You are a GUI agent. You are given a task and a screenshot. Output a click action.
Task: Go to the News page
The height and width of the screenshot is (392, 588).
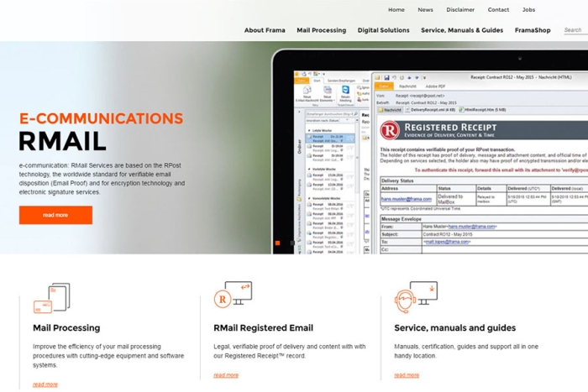(x=425, y=10)
